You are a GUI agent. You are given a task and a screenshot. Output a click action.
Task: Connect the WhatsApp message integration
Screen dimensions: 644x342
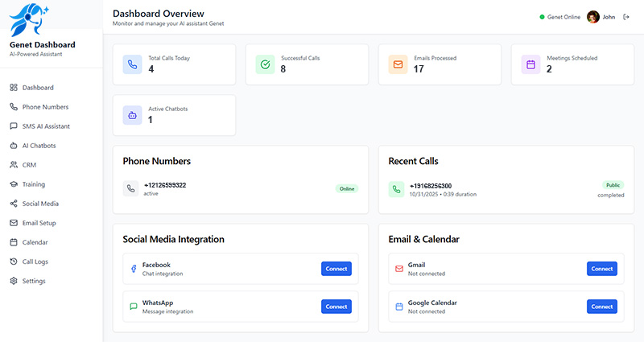point(336,307)
